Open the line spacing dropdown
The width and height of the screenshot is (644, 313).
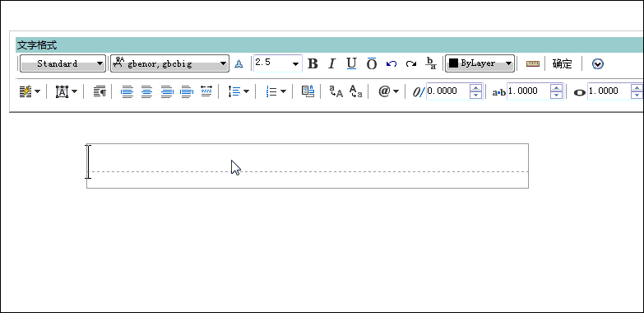(x=239, y=91)
